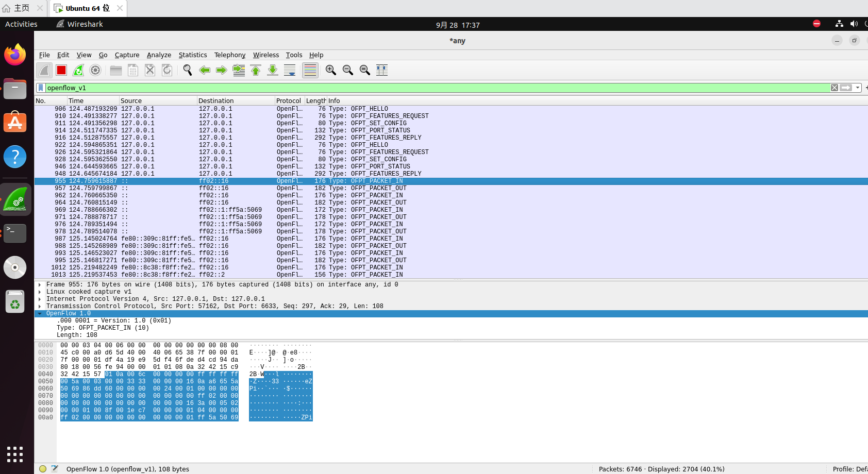Sort packets by the Destination column

click(x=236, y=101)
